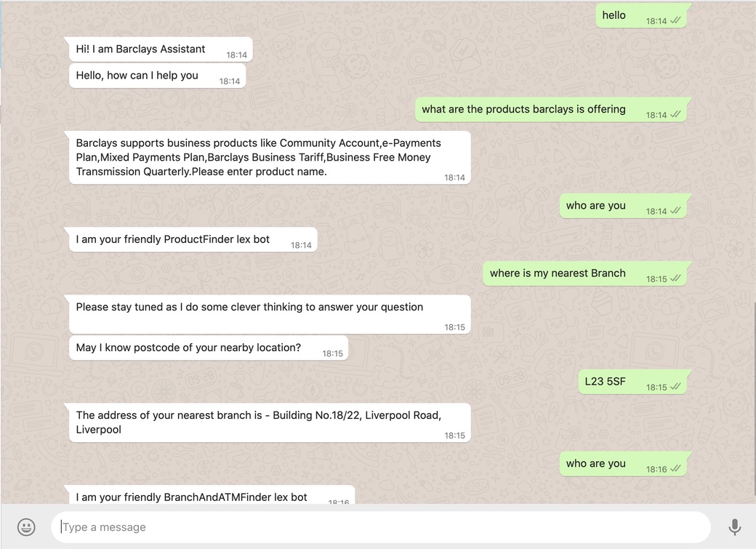Image resolution: width=756 pixels, height=549 pixels.
Task: Click the double-tick on the products question
Action: [x=675, y=115]
